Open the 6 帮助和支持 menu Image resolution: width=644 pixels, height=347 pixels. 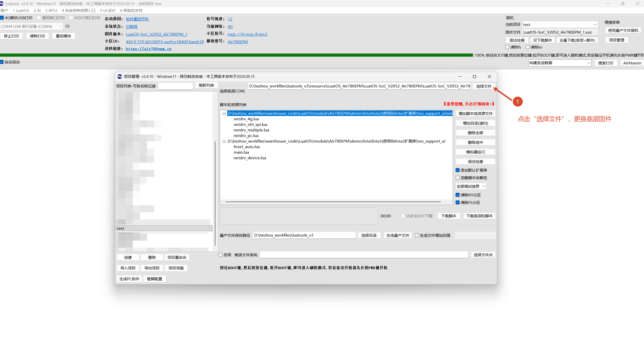tap(131, 10)
